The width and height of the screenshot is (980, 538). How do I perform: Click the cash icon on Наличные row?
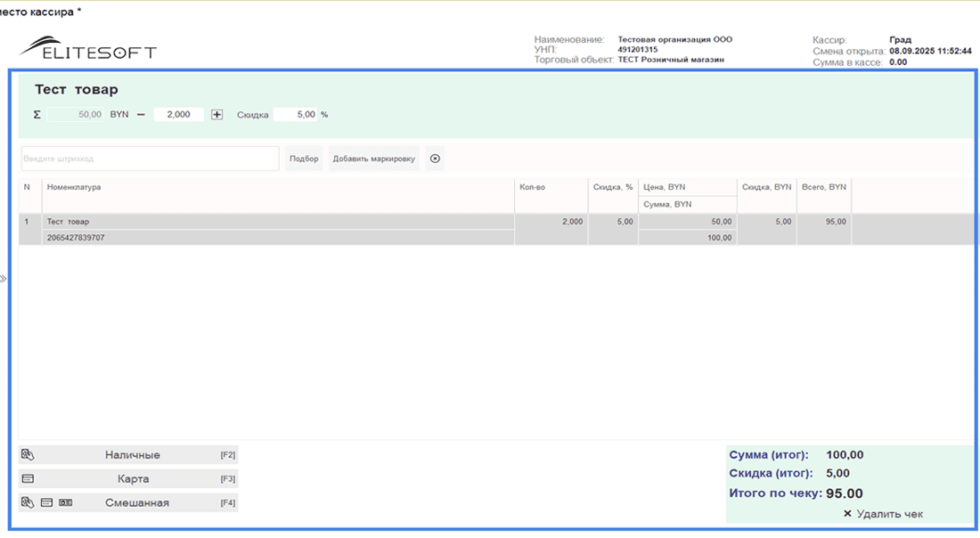pos(28,455)
